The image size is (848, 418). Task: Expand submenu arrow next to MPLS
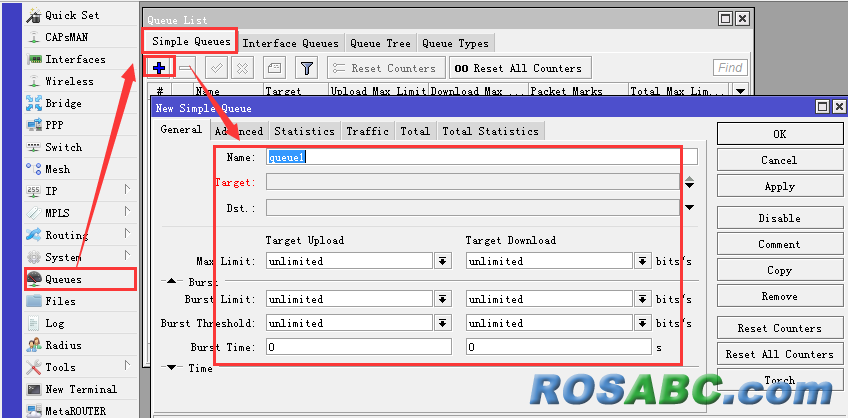click(128, 211)
